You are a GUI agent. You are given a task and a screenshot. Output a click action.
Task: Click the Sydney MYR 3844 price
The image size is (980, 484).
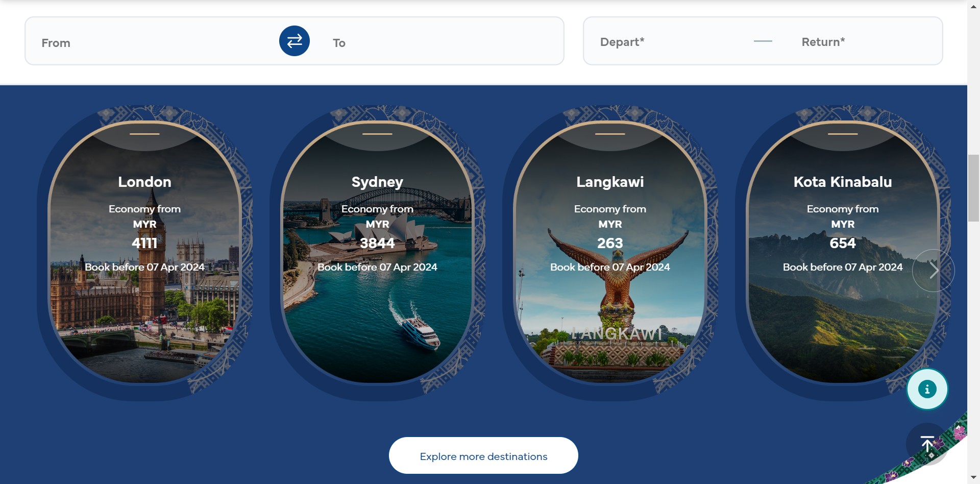[377, 234]
